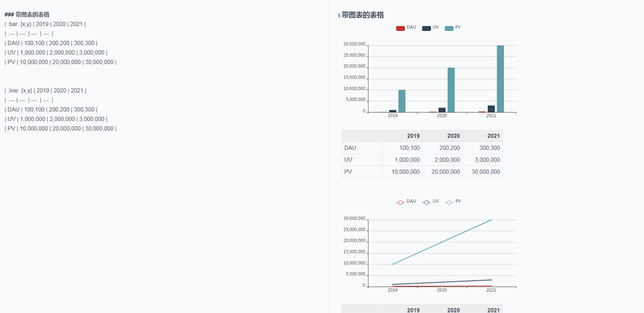Screen dimensions: 644x313
Task: Toggle the PV series label in line chart legend
Action: pos(458,201)
